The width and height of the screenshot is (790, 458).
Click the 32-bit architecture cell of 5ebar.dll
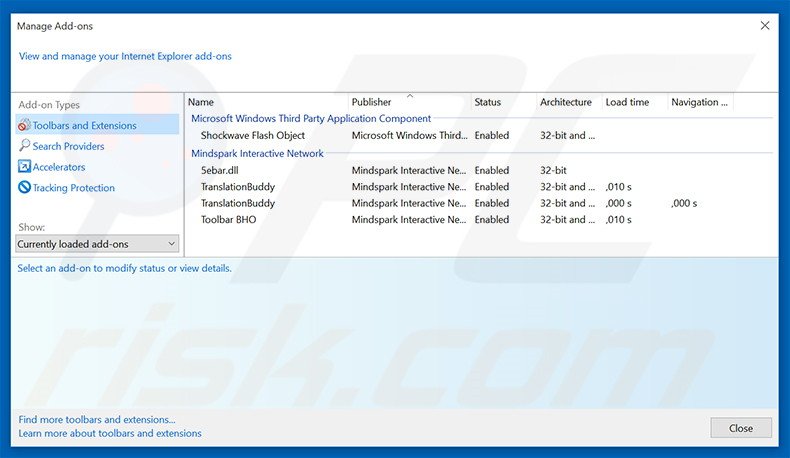pos(553,170)
